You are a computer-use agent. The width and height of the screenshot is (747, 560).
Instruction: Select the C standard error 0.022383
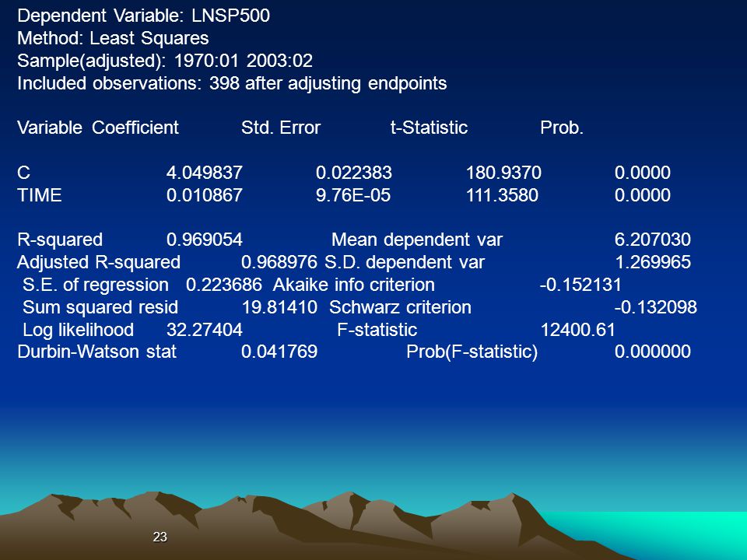click(x=354, y=173)
